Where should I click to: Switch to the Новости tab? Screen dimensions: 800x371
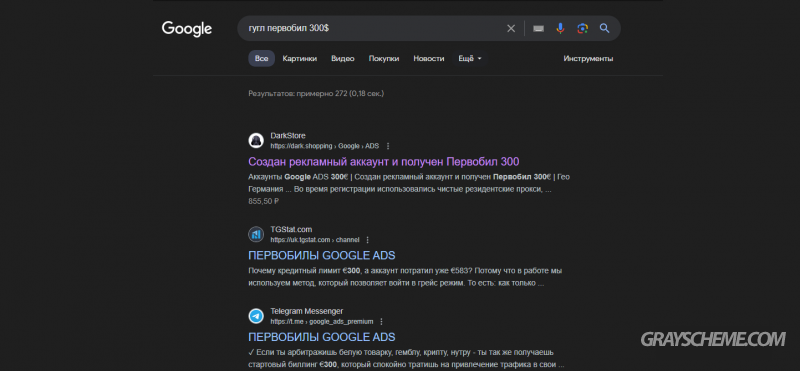tap(429, 59)
